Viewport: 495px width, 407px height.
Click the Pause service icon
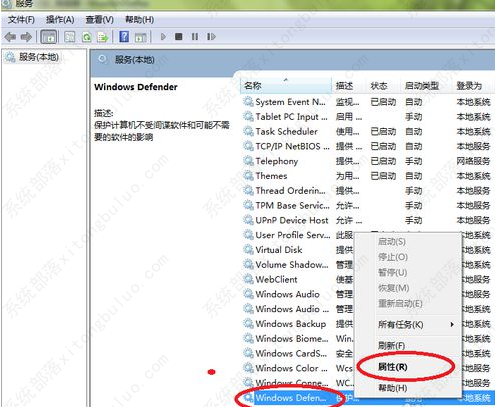point(195,36)
